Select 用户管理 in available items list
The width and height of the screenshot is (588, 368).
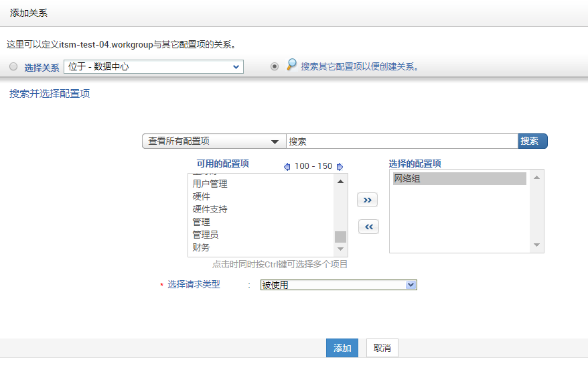[x=210, y=184]
